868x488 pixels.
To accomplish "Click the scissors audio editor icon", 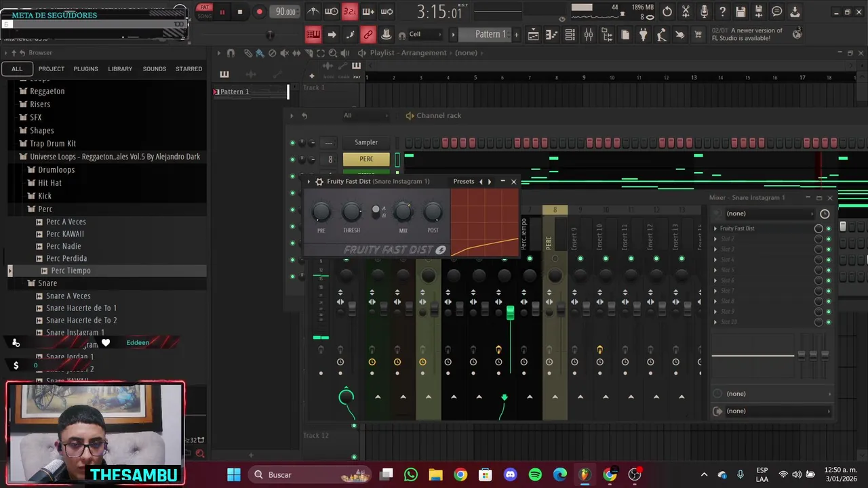I will coord(686,12).
